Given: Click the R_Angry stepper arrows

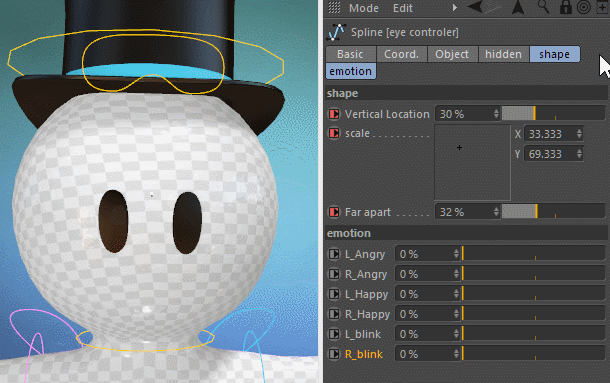Looking at the screenshot, I should 456,274.
